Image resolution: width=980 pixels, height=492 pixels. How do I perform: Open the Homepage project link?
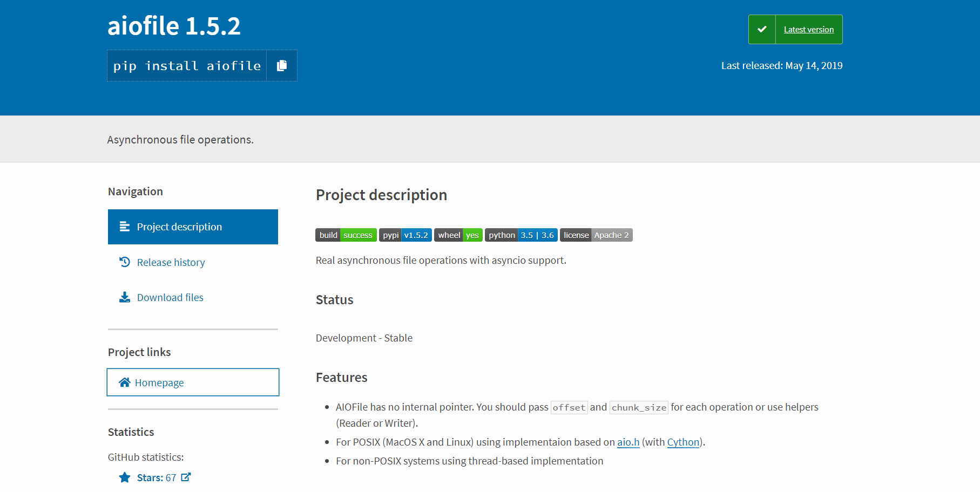[x=193, y=382]
